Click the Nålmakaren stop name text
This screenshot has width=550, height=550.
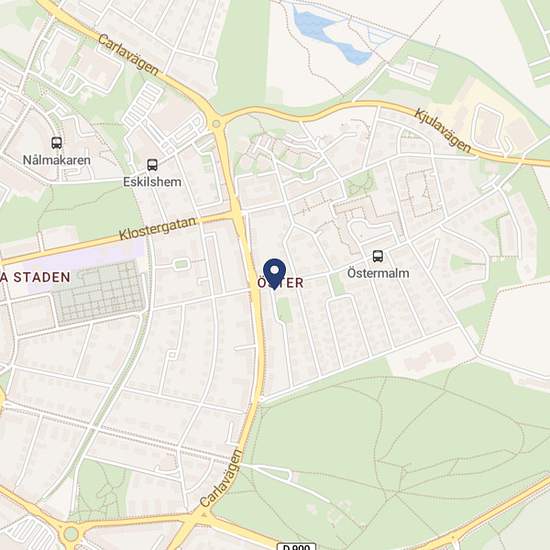[57, 160]
